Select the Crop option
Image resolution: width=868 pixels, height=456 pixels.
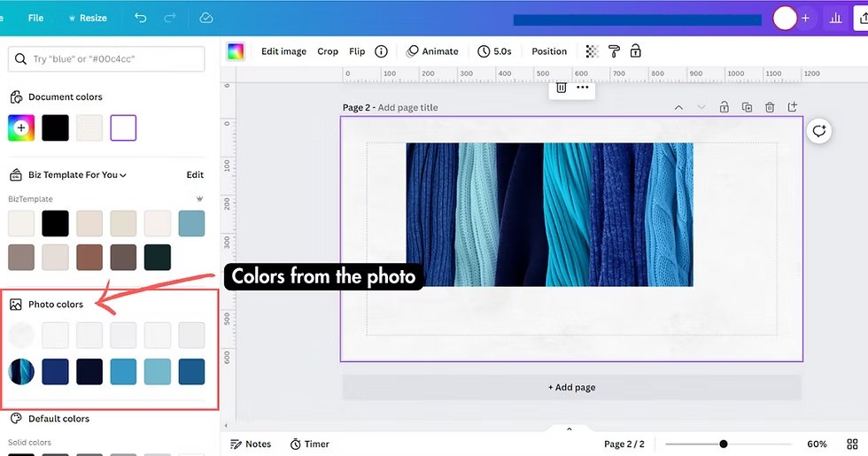(x=328, y=51)
